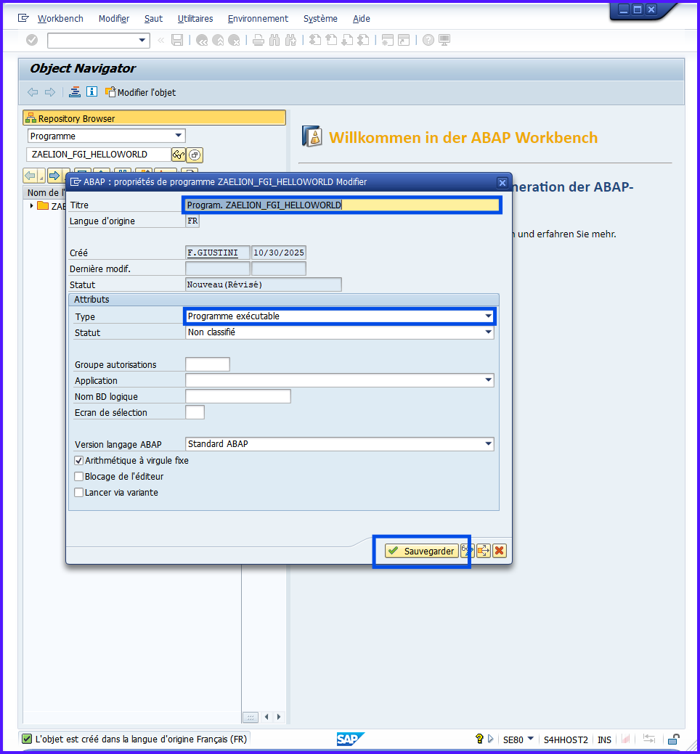The width and height of the screenshot is (700, 754).
Task: Click the red X cancel icon in dialog
Action: (x=500, y=551)
